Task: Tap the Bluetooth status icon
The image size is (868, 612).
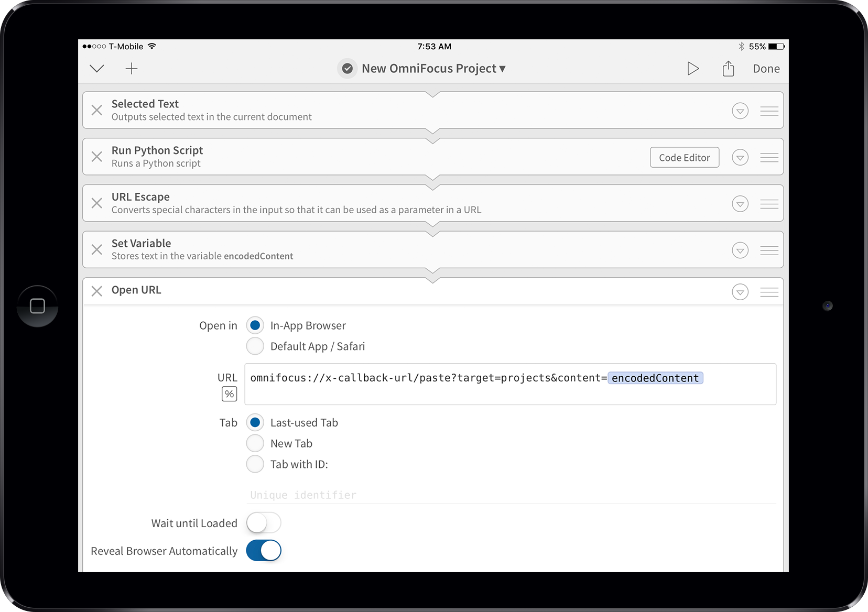Action: [x=741, y=46]
